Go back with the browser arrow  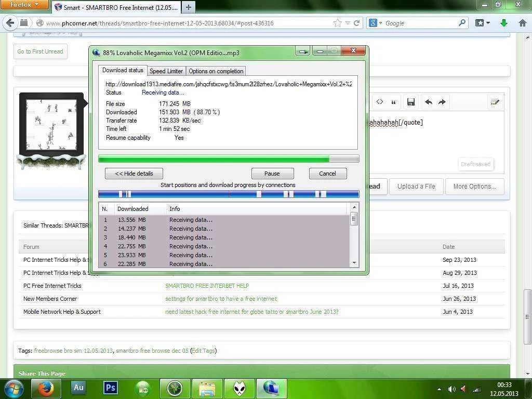[x=10, y=23]
